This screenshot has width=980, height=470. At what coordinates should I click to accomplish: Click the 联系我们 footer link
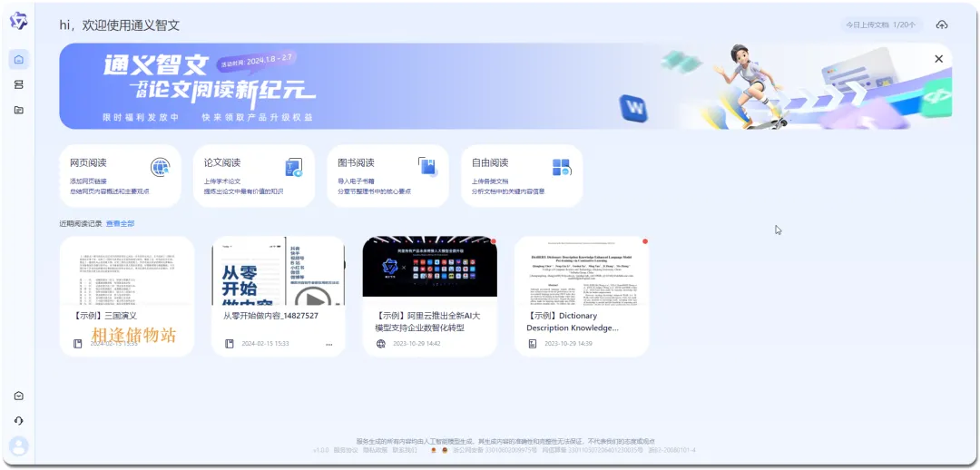pyautogui.click(x=405, y=450)
